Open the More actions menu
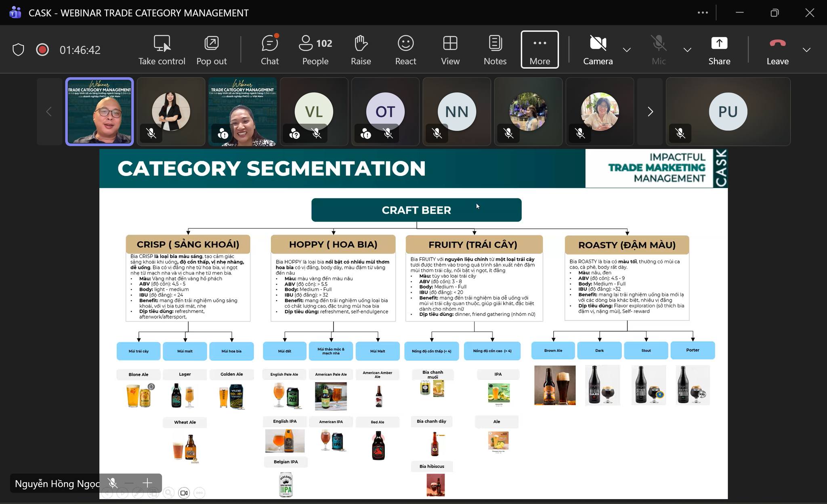Screen dimensions: 827x504 tap(539, 50)
